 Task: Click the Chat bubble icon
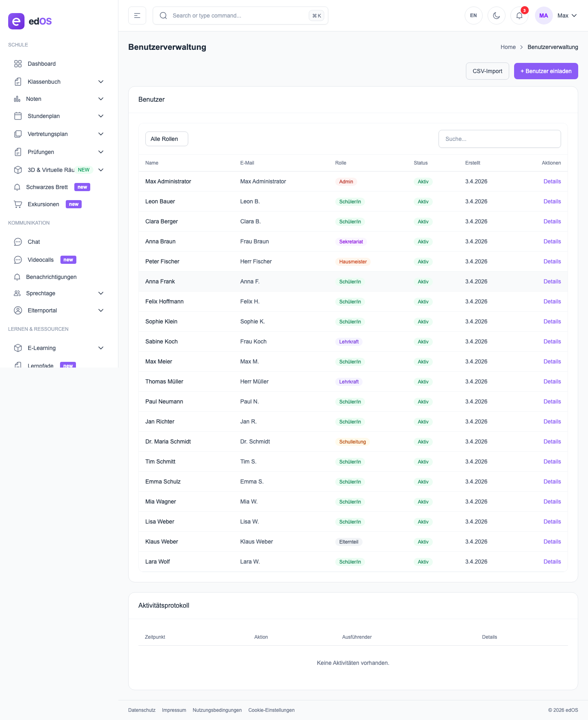click(x=18, y=242)
